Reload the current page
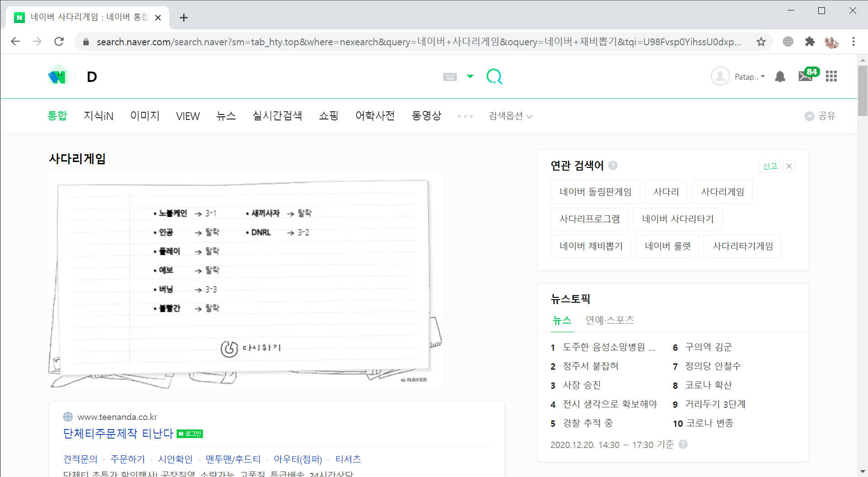This screenshot has width=868, height=477. click(59, 42)
